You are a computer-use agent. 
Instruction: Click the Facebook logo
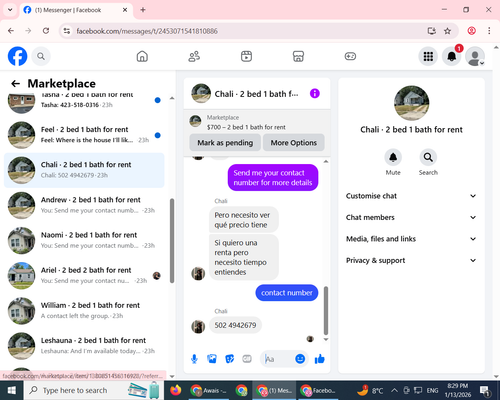17,56
